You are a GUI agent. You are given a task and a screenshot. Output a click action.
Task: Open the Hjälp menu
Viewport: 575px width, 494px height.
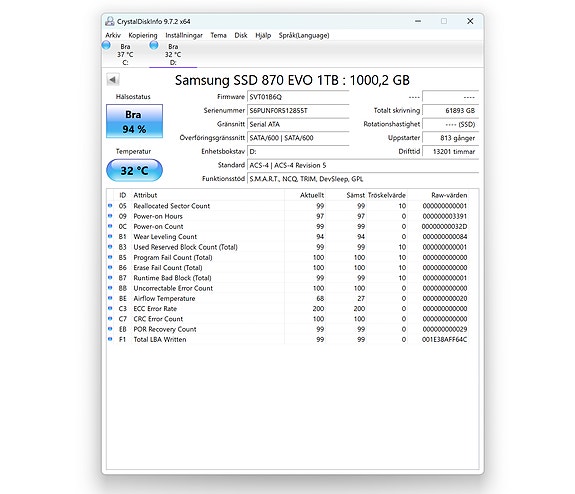263,35
